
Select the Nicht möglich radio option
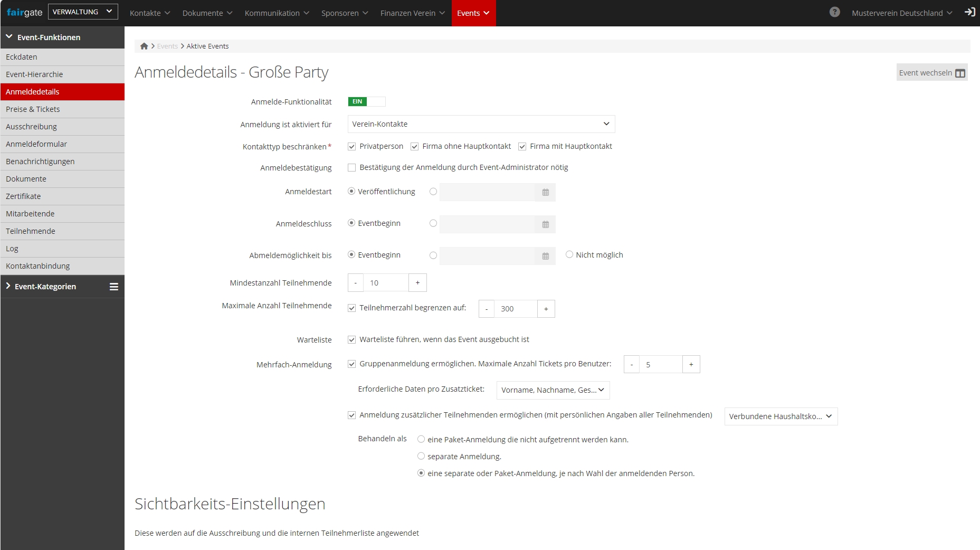point(569,254)
